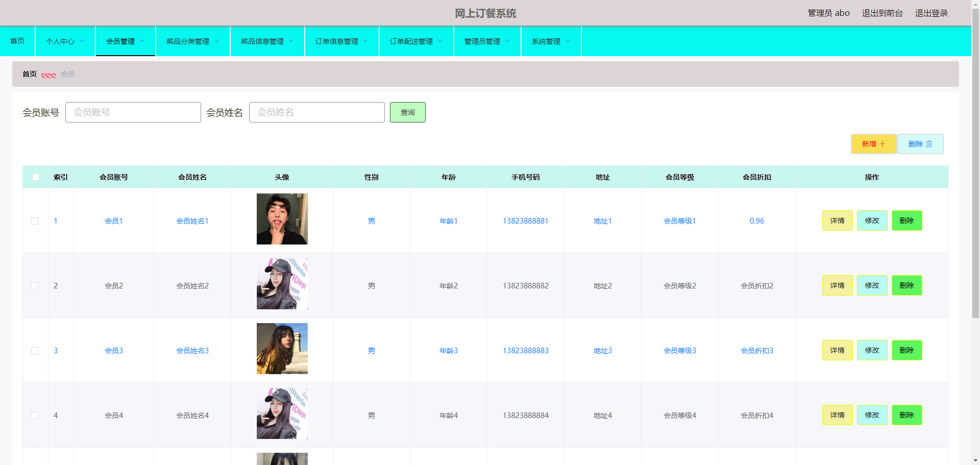
Task: Click 删除 for 会员2 row
Action: (x=907, y=285)
